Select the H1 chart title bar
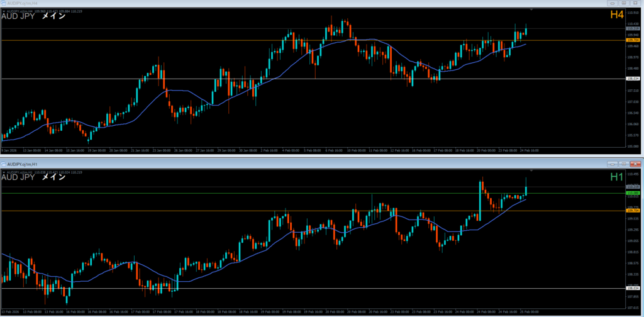Viewport: 644px width, 317px height. (x=252, y=164)
